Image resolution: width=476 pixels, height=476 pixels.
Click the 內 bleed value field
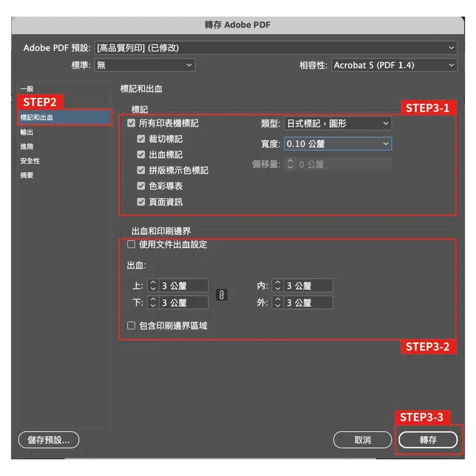[x=308, y=286]
